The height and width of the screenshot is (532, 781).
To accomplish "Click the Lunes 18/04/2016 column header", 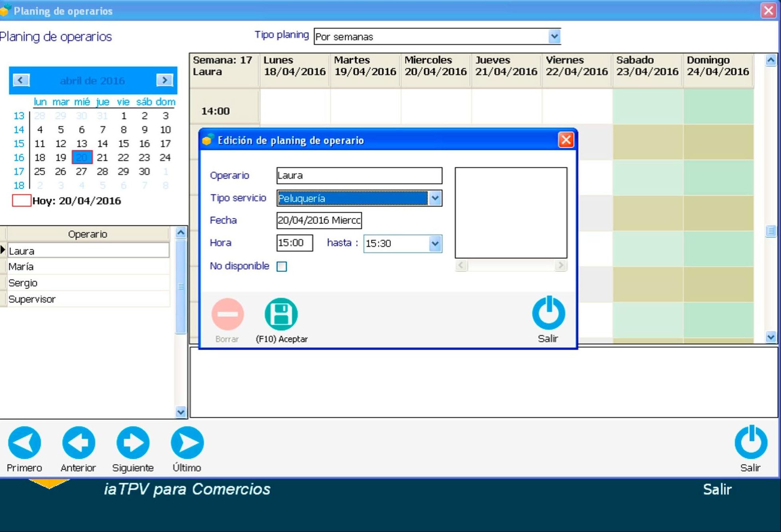I will 295,70.
